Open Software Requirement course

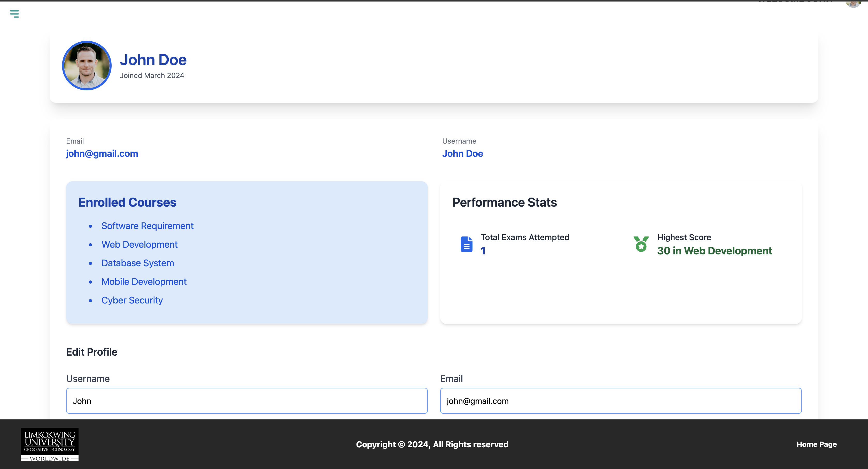point(147,226)
